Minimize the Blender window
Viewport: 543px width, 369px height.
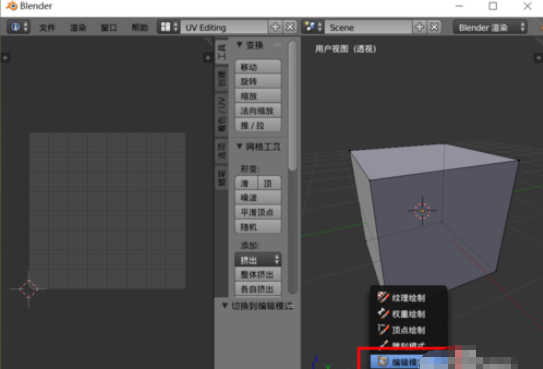click(x=459, y=6)
